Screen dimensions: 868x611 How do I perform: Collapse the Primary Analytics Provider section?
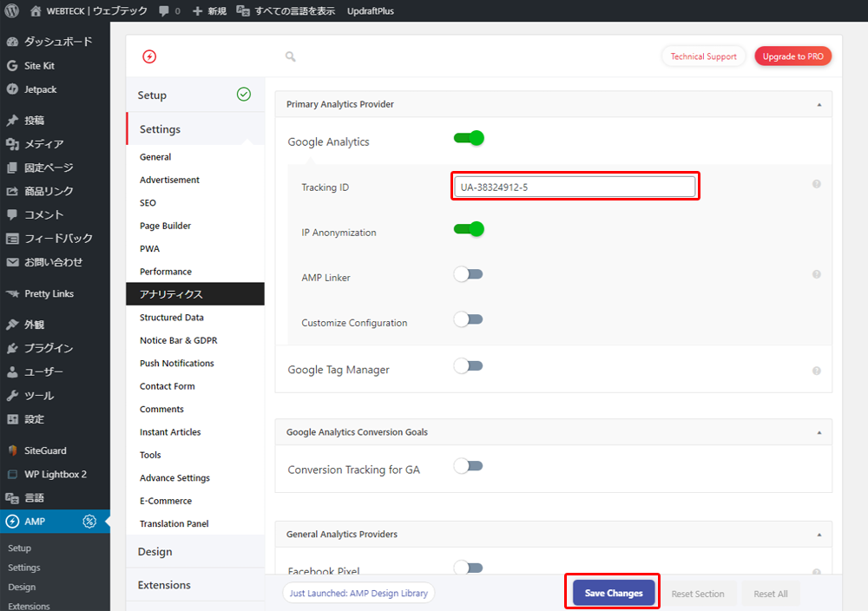(x=819, y=105)
